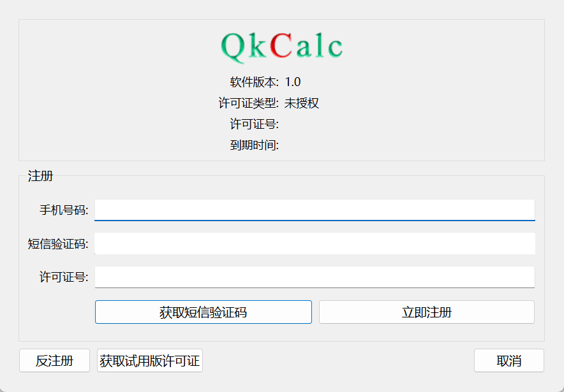Screen dimensions: 564x392
Task: Click the 短信验证码 field label
Action: [58, 243]
